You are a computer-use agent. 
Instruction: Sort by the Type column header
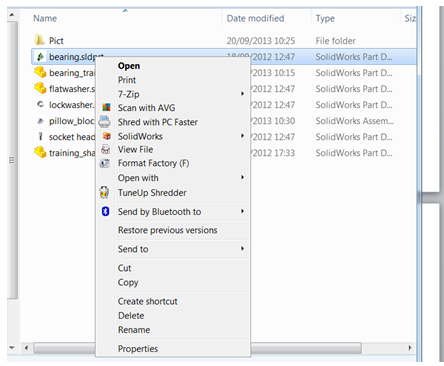pos(325,19)
